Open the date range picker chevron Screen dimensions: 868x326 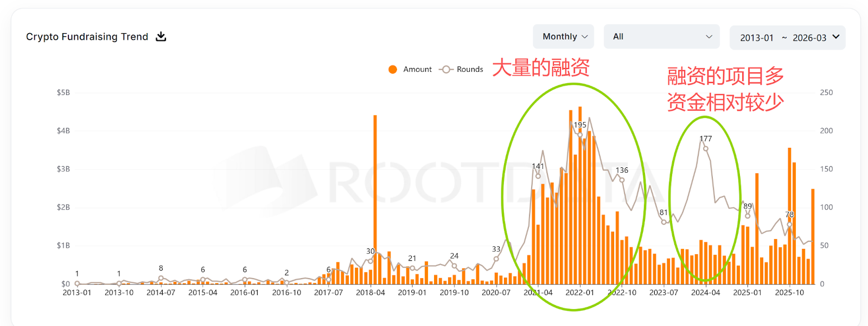coord(836,37)
